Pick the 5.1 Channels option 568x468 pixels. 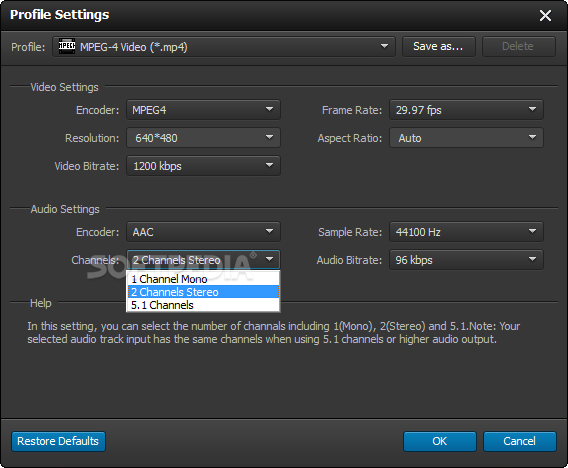click(x=203, y=305)
